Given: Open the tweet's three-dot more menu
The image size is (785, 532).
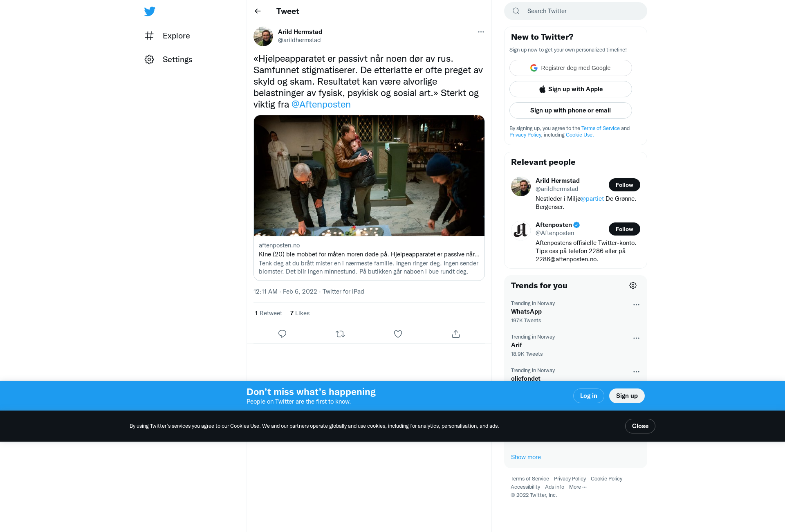Looking at the screenshot, I should tap(481, 32).
